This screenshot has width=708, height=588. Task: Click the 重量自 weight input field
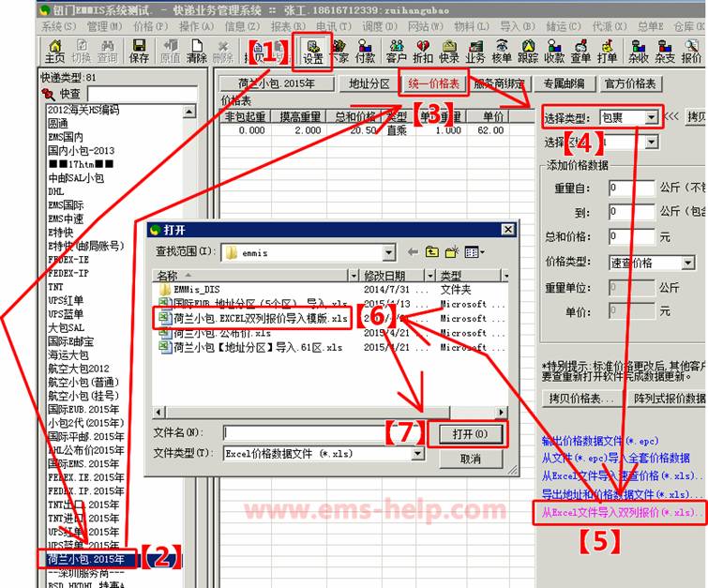tap(631, 188)
